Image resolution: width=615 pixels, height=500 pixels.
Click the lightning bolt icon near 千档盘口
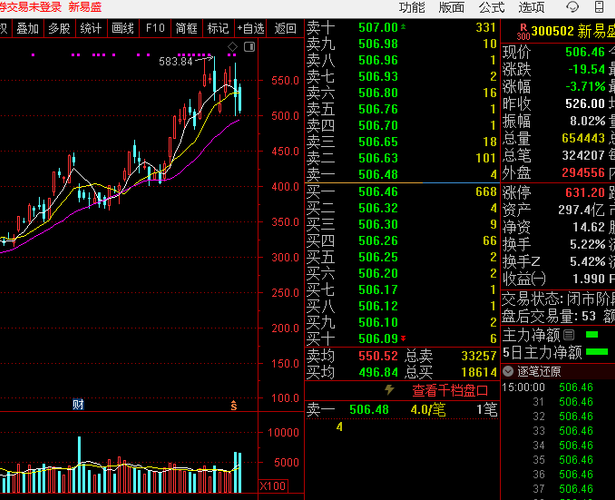click(x=389, y=390)
